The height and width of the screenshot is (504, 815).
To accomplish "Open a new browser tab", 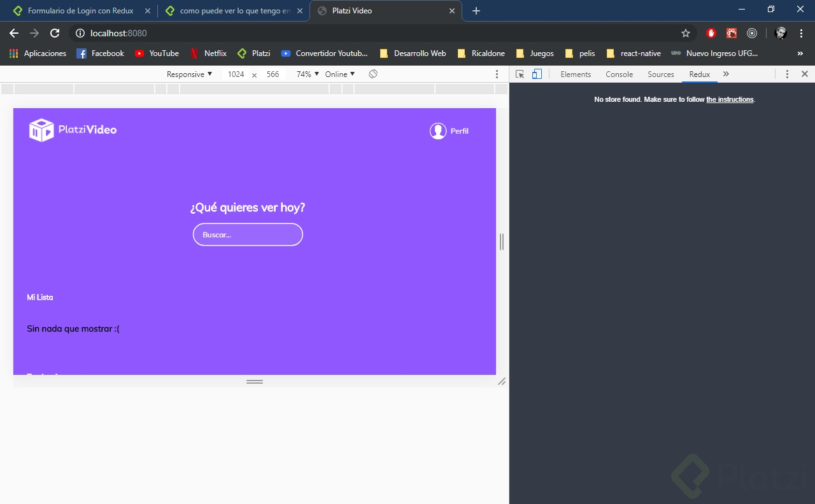I will pos(476,11).
